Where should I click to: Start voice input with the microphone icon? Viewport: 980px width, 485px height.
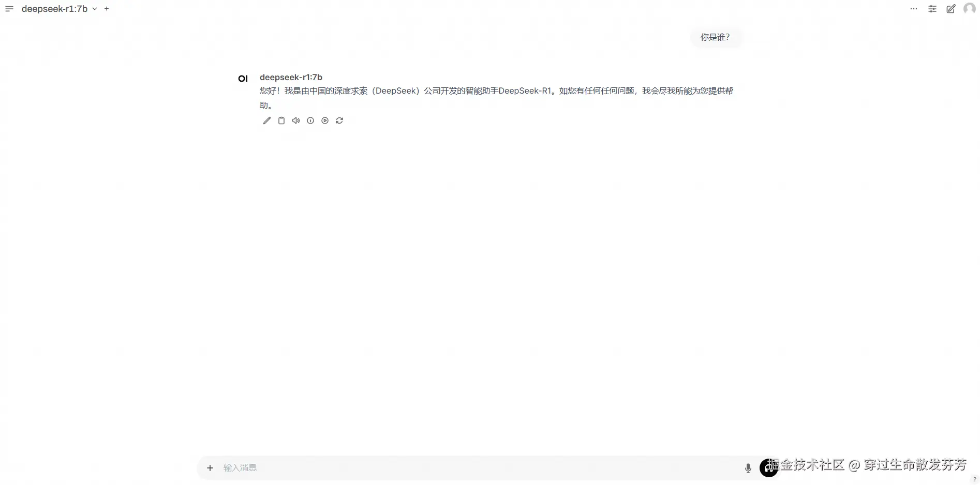pyautogui.click(x=748, y=468)
